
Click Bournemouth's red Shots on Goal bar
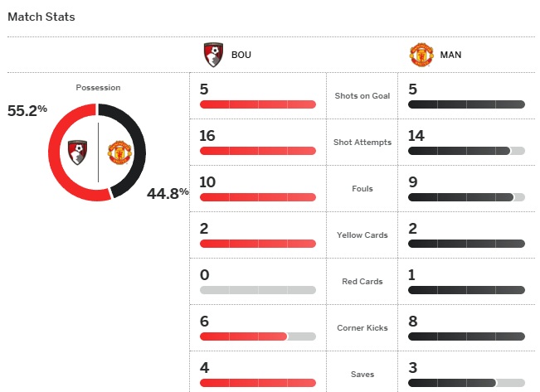tap(257, 104)
